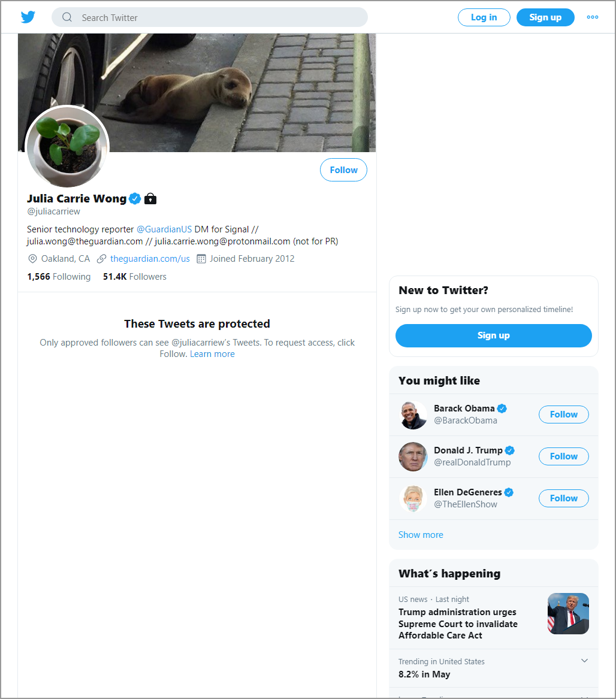616x699 pixels.
Task: Click the verified badge beside Julia Carrie Wong
Action: 135,198
